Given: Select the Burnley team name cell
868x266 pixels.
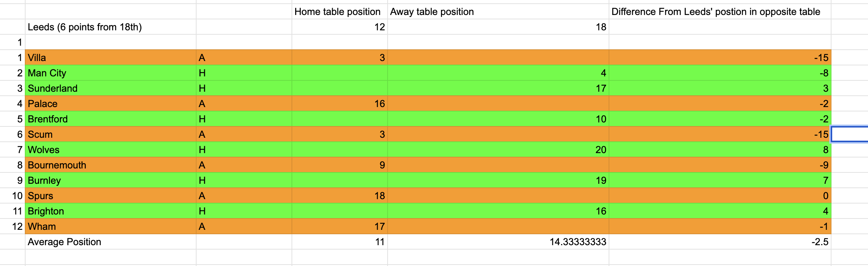Looking at the screenshot, I should pyautogui.click(x=110, y=180).
